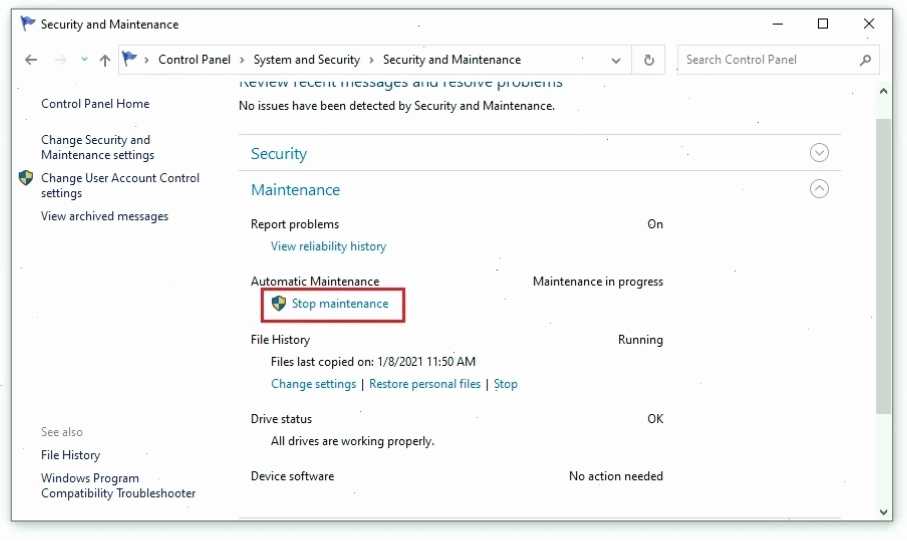Open Restore personal files
Viewport: 907px width, 541px height.
425,384
